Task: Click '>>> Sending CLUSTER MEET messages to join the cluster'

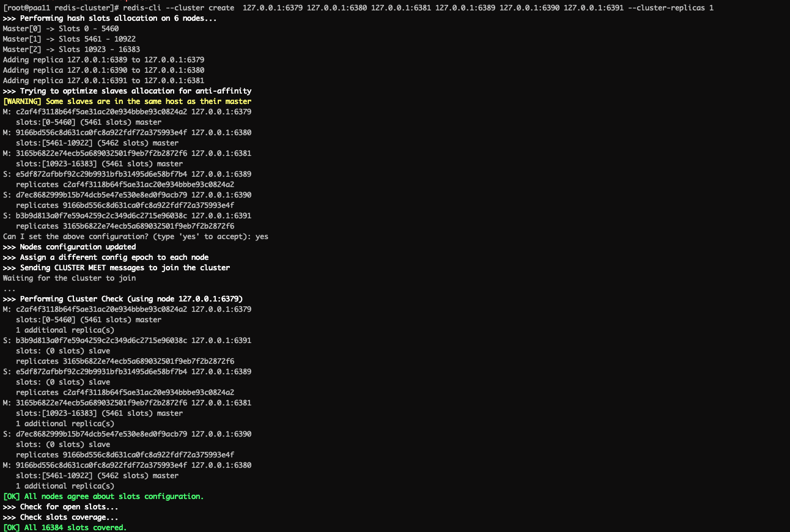Action: (x=116, y=268)
